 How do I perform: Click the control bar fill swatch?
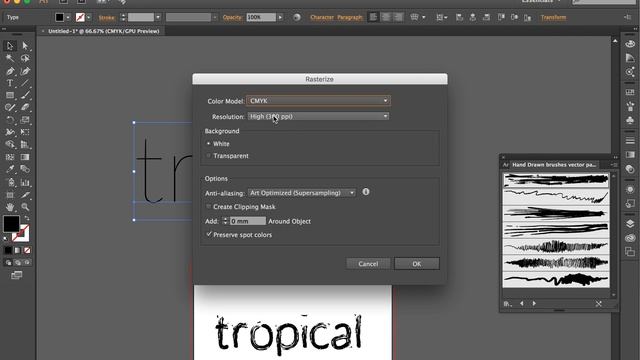click(60, 17)
